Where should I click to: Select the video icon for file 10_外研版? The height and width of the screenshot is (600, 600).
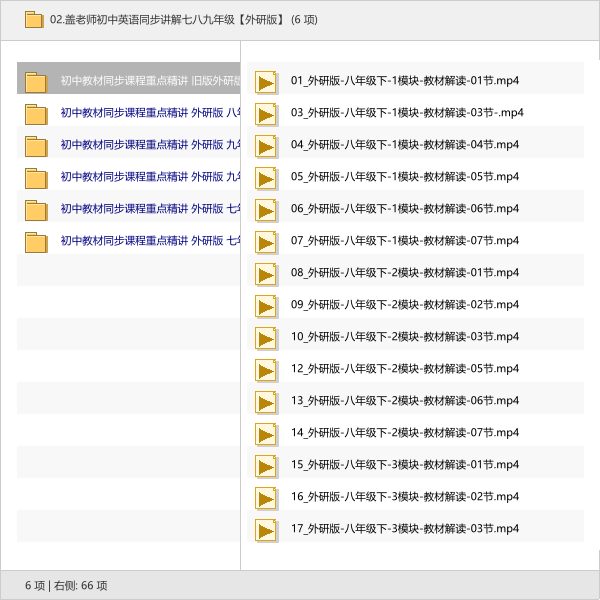(266, 338)
